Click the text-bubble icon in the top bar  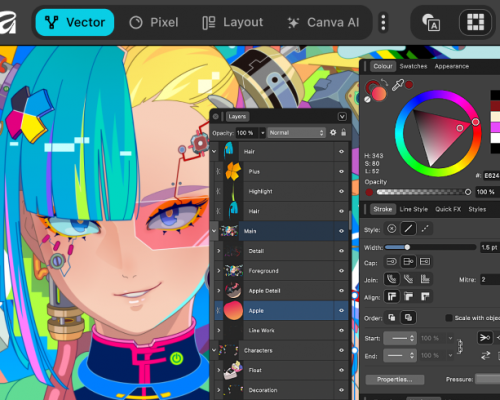click(x=431, y=23)
